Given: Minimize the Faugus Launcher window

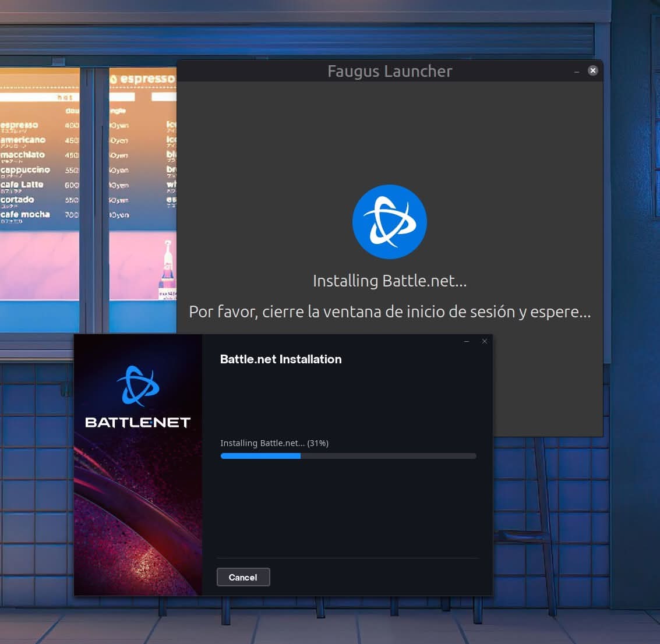Looking at the screenshot, I should point(577,70).
